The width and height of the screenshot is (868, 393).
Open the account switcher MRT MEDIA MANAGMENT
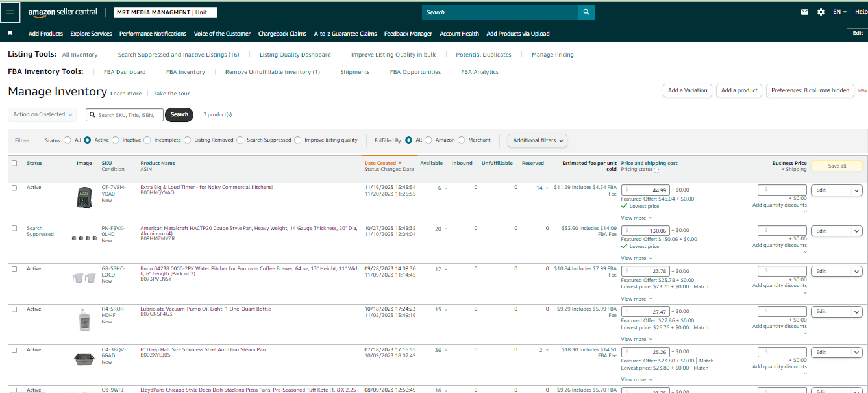pos(166,12)
